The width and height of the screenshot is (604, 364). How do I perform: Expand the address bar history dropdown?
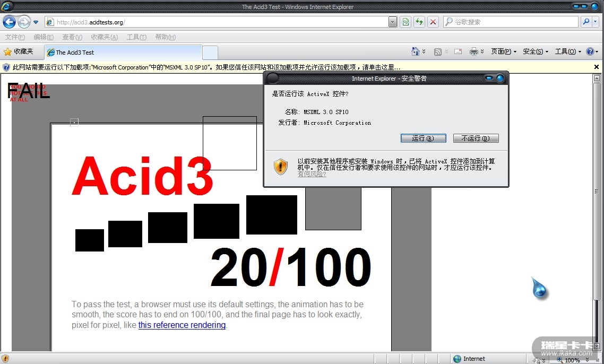click(393, 22)
